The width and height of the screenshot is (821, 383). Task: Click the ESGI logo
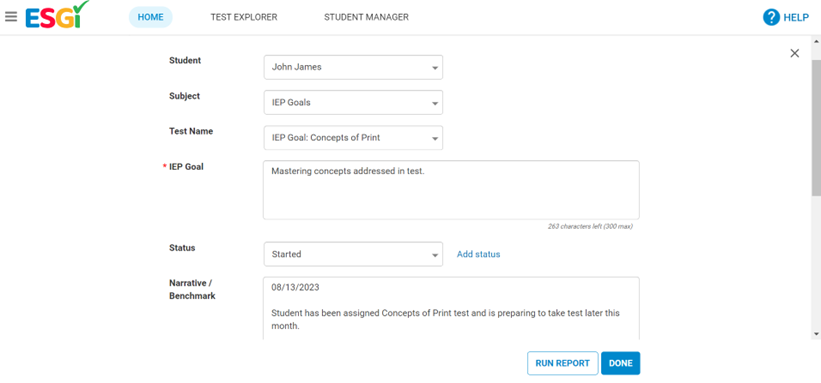[57, 15]
